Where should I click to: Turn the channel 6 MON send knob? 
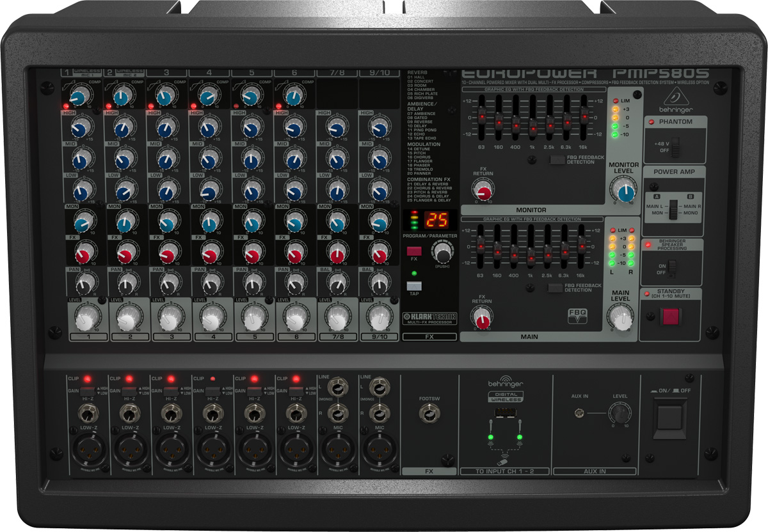pos(294,223)
